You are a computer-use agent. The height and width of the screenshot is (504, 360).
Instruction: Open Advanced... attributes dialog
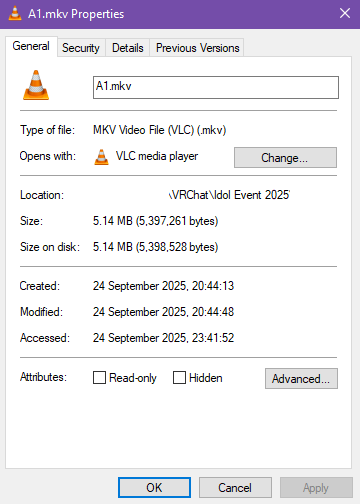[301, 378]
